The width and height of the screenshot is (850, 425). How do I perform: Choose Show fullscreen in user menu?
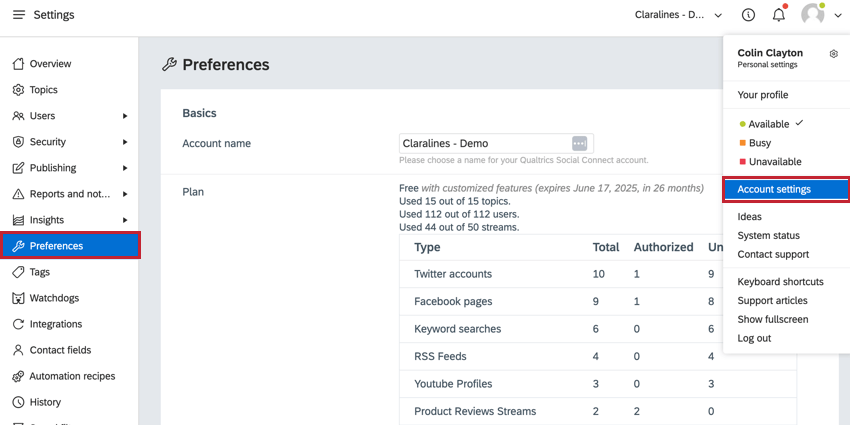[x=772, y=320]
